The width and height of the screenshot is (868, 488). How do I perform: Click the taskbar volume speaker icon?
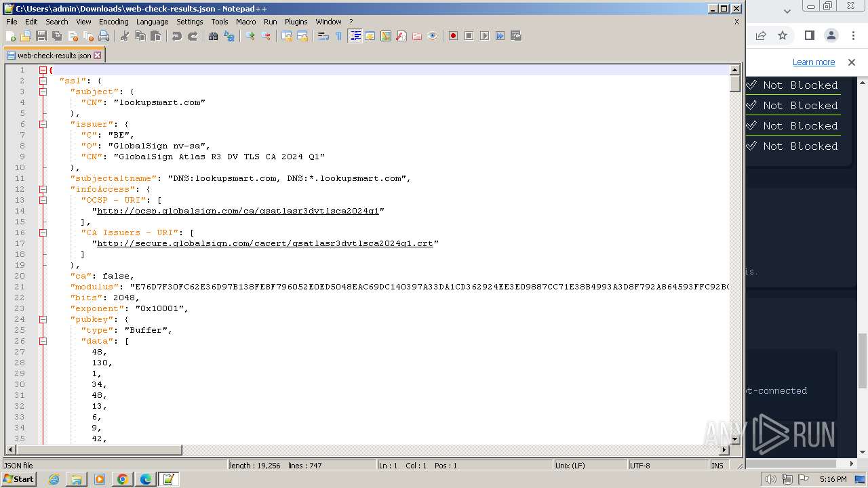(x=770, y=479)
